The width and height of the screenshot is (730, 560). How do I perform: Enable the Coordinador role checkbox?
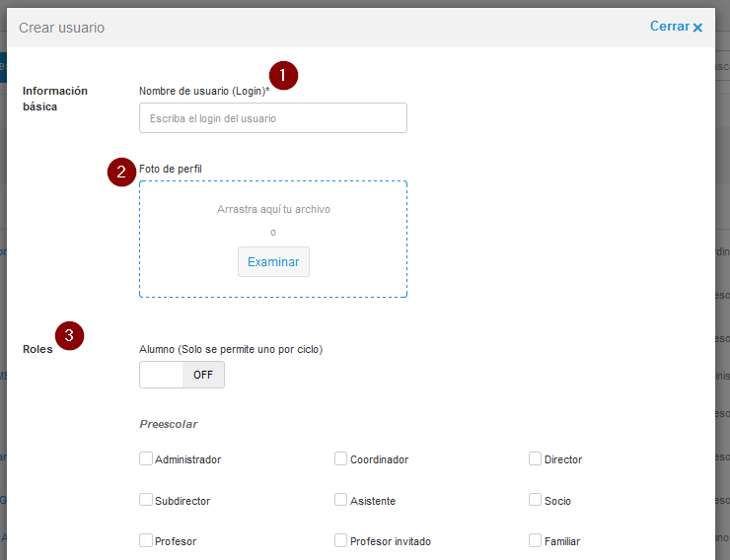340,458
